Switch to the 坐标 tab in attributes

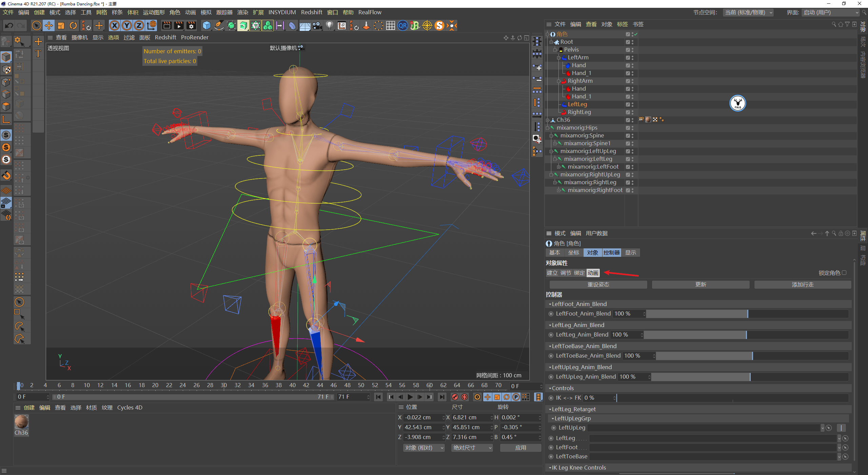574,252
